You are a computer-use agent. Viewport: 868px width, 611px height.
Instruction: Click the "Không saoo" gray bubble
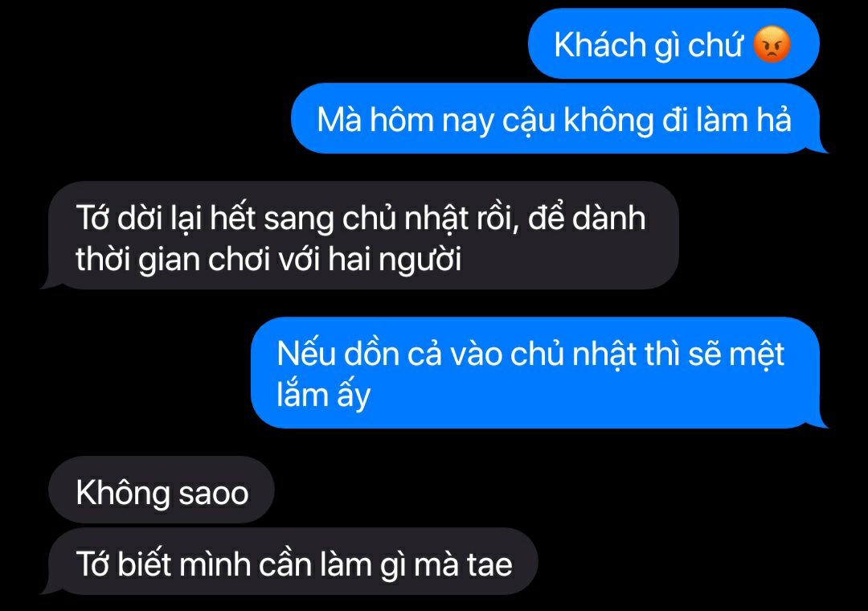click(162, 490)
